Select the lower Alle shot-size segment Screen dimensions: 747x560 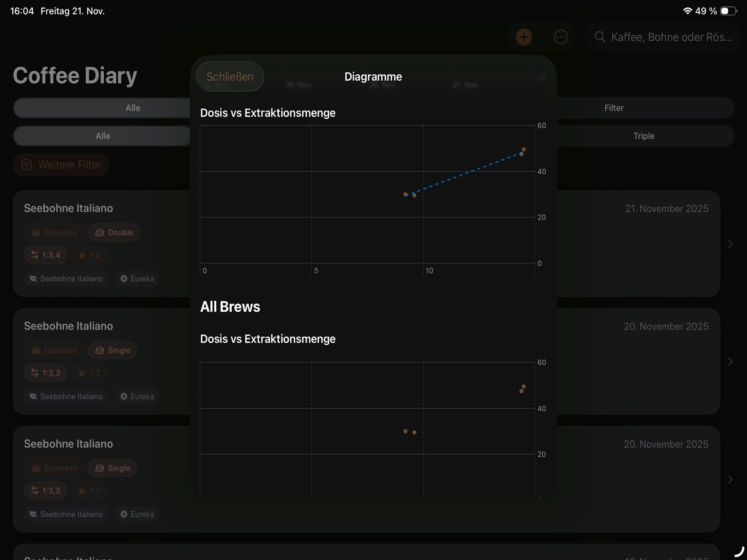click(102, 136)
